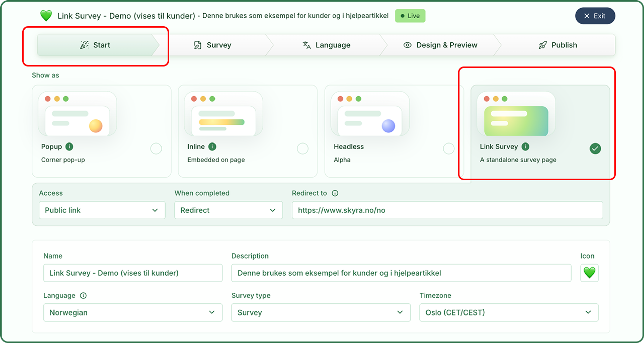
Task: Open the Access Public link dropdown
Action: [102, 210]
